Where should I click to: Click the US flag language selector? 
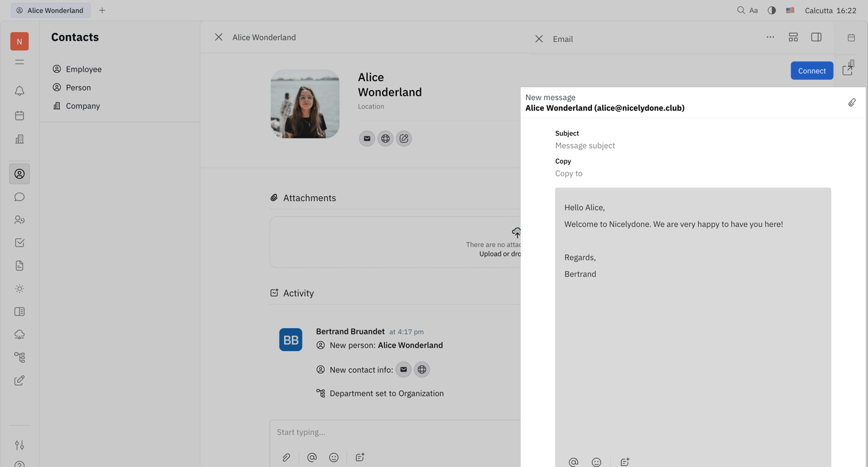click(790, 10)
